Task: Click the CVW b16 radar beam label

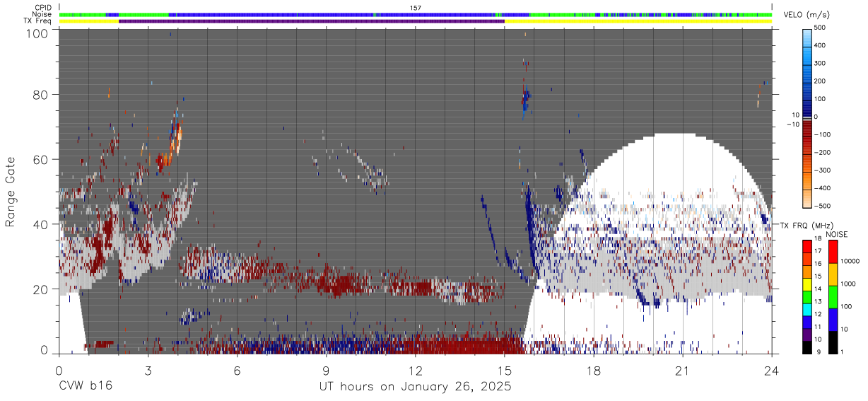Action: (85, 387)
